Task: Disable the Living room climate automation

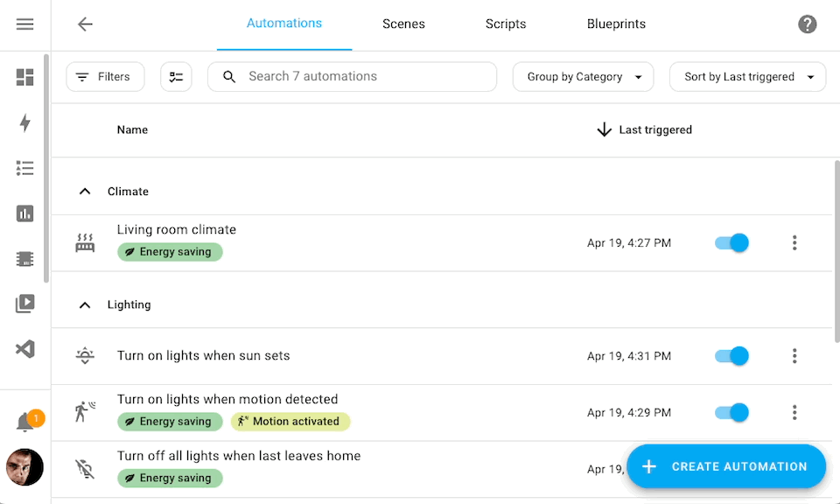Action: [731, 242]
